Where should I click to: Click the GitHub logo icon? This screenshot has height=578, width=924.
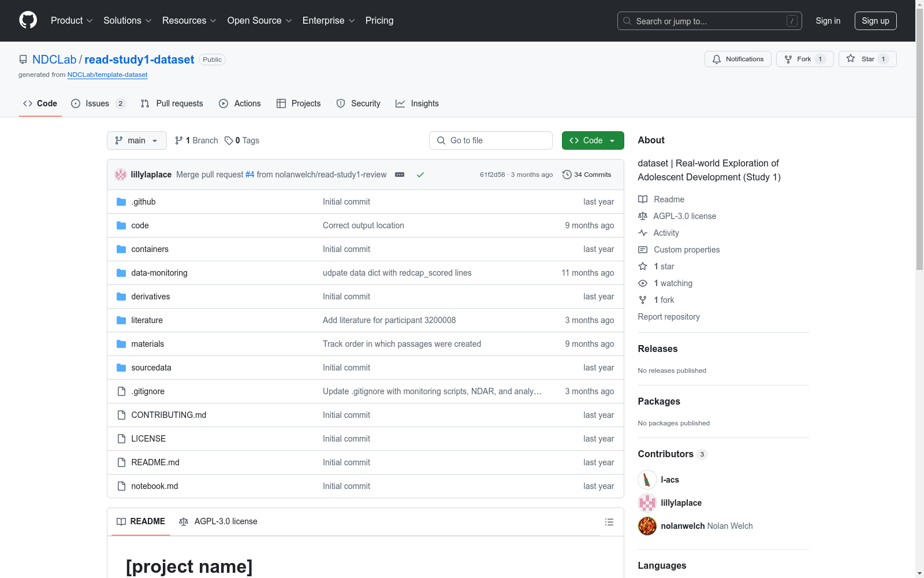click(28, 20)
